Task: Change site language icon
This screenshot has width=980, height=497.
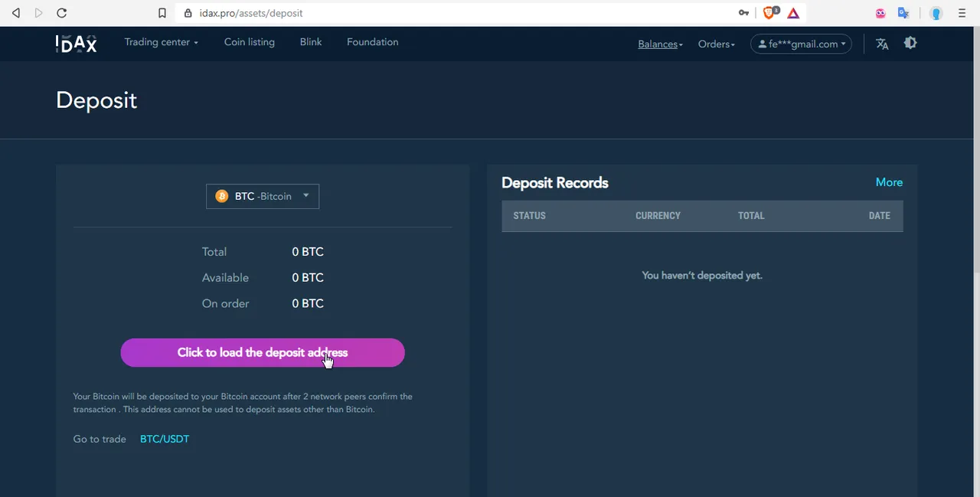Action: [x=882, y=44]
